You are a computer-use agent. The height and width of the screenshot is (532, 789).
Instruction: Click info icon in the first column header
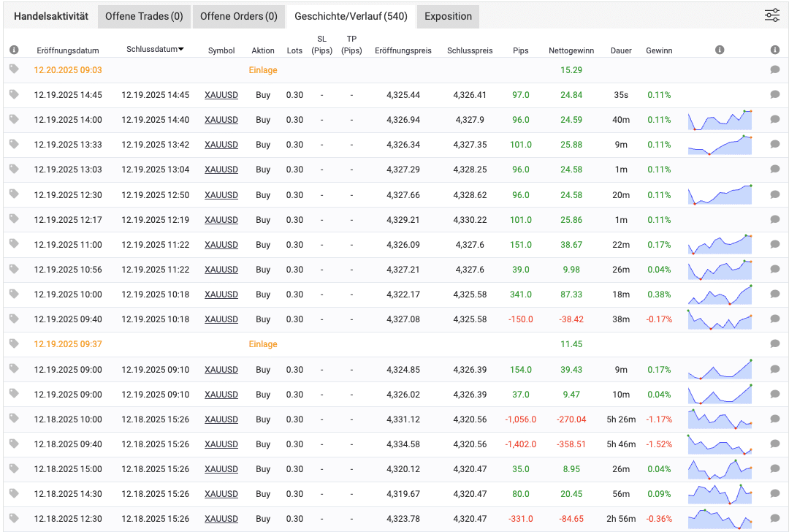click(14, 50)
